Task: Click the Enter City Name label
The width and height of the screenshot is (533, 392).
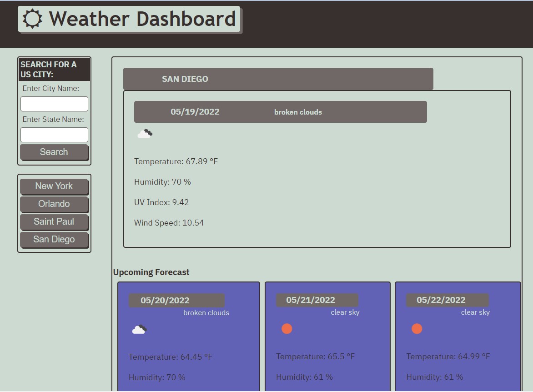Action: coord(51,88)
